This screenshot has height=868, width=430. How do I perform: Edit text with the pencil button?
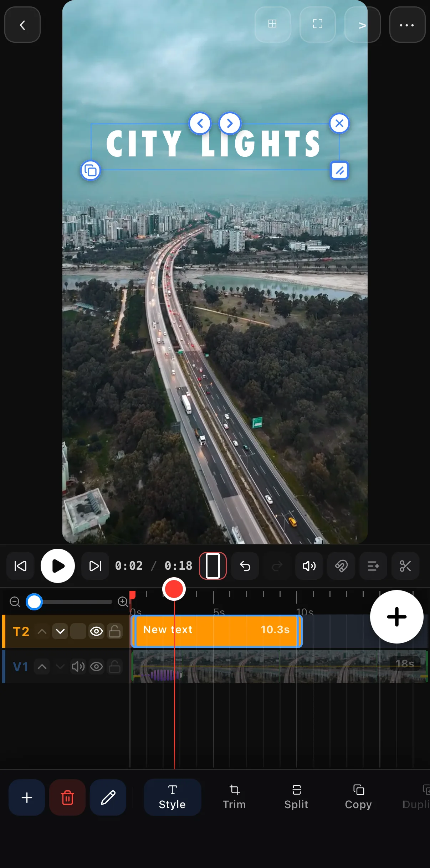click(108, 797)
